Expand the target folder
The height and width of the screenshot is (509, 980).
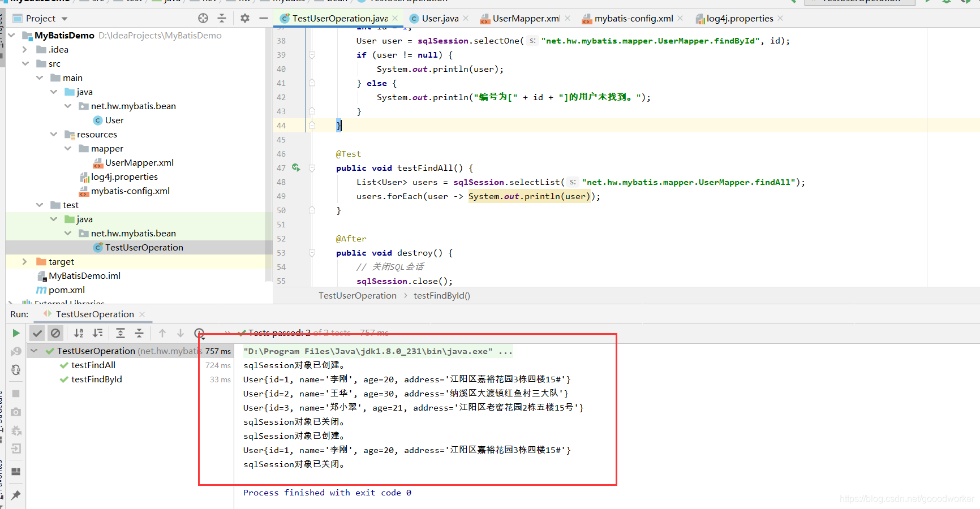click(x=24, y=261)
